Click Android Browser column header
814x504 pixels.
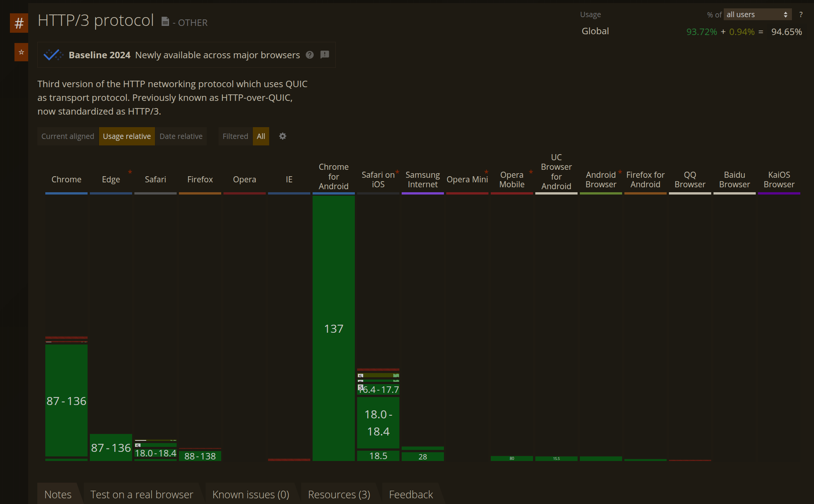pos(601,179)
